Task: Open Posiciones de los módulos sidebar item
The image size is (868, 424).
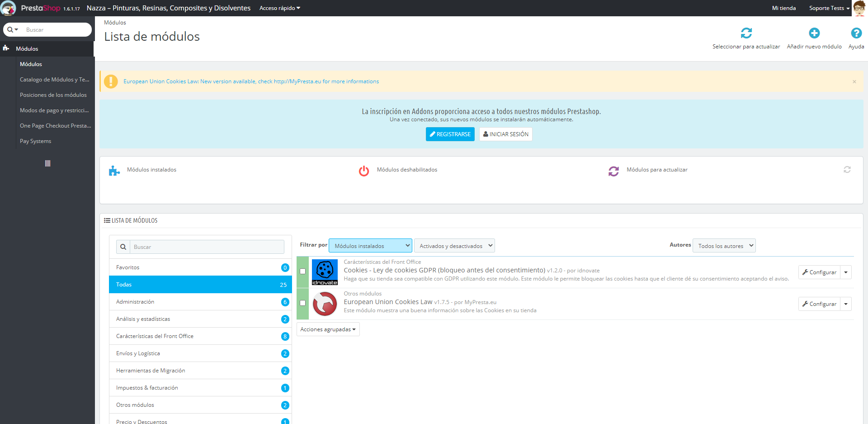Action: pos(53,95)
